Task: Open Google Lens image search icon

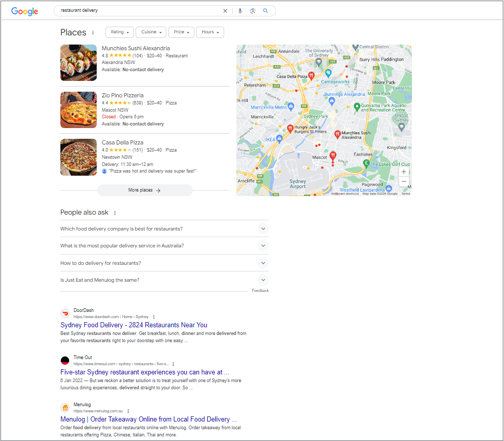Action: tap(253, 11)
